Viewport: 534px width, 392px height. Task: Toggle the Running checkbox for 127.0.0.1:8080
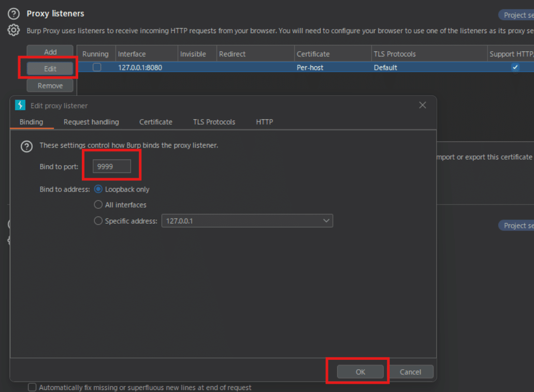click(x=97, y=67)
